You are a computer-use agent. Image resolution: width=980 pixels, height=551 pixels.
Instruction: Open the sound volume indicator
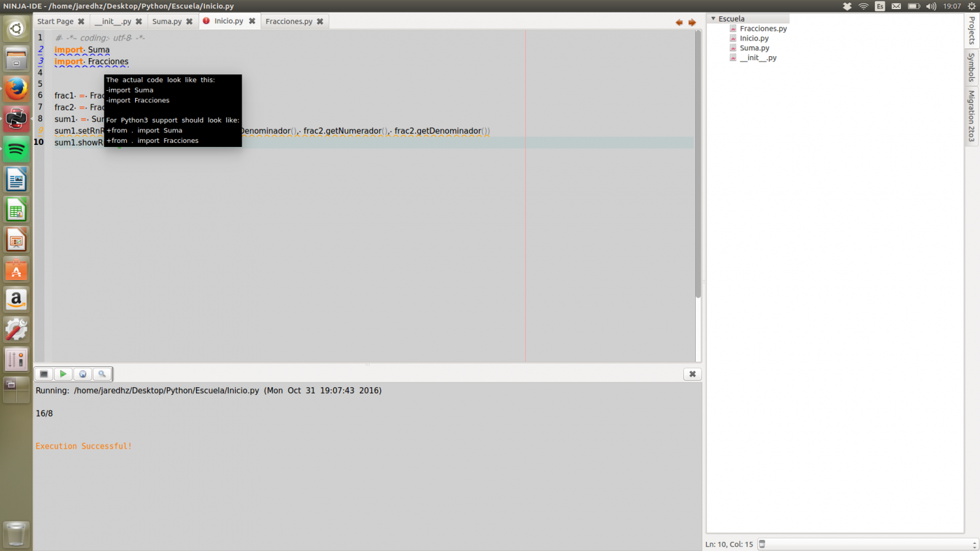931,6
